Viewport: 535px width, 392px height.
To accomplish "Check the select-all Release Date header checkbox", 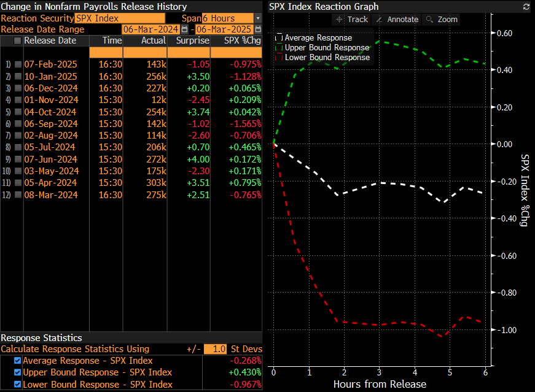I will [17, 41].
